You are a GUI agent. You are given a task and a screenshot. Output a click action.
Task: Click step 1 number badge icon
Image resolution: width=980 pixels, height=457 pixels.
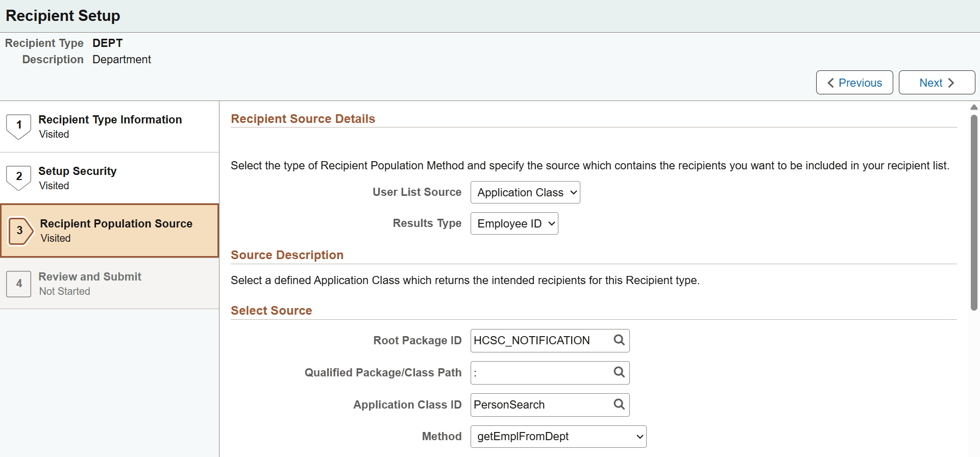tap(19, 126)
